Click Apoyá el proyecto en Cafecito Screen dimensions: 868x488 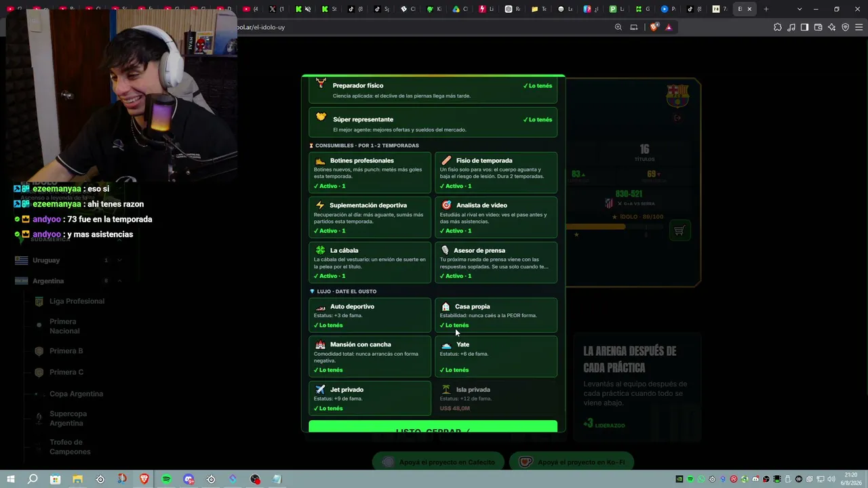click(438, 462)
